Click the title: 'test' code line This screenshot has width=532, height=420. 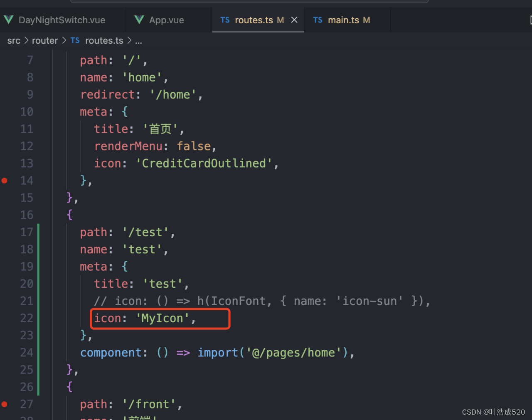(x=142, y=284)
